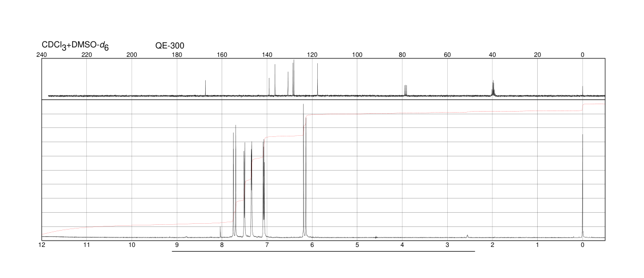The width and height of the screenshot is (644, 278).
Task: Select the 140 tick label on carbon axis
Action: point(267,55)
